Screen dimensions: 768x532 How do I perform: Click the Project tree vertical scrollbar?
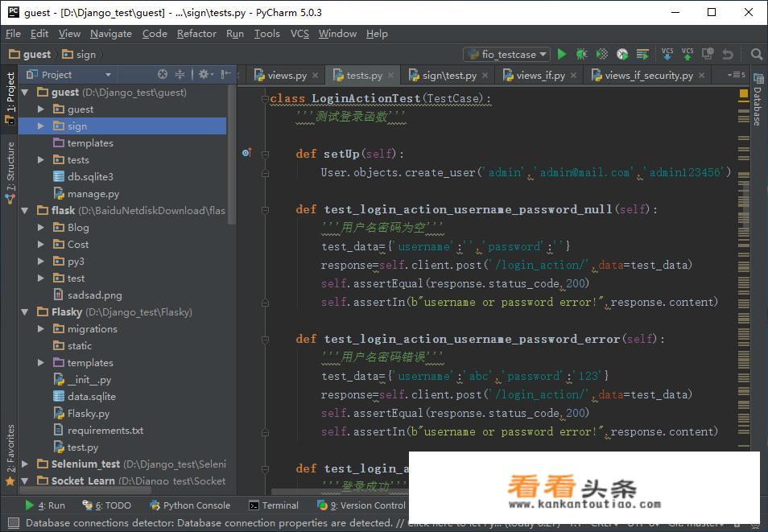(x=232, y=154)
